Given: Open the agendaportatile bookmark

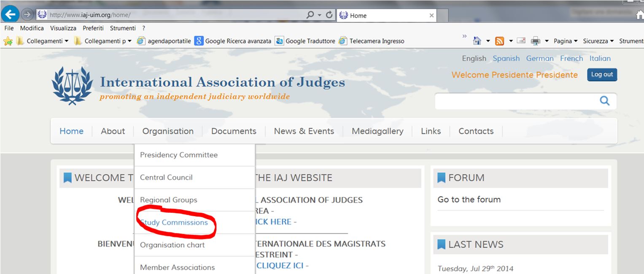Looking at the screenshot, I should 164,41.
